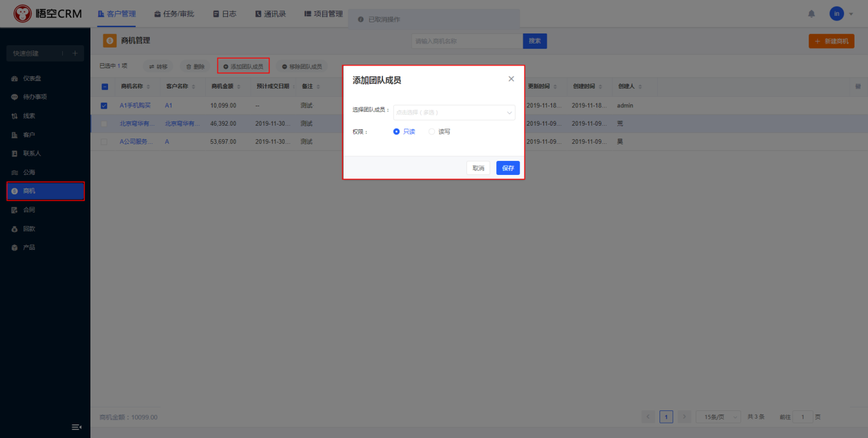Open the A公司服务 opportunity link

tap(136, 142)
